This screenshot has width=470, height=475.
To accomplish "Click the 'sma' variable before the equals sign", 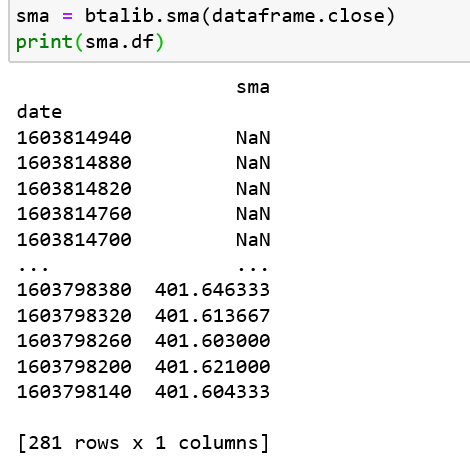I will point(33,17).
